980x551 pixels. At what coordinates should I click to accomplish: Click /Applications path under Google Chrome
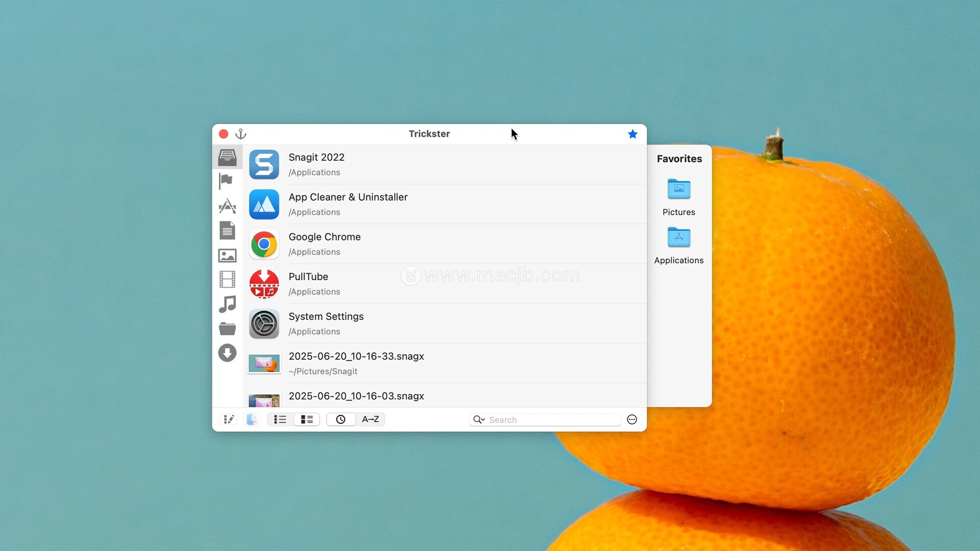[314, 252]
